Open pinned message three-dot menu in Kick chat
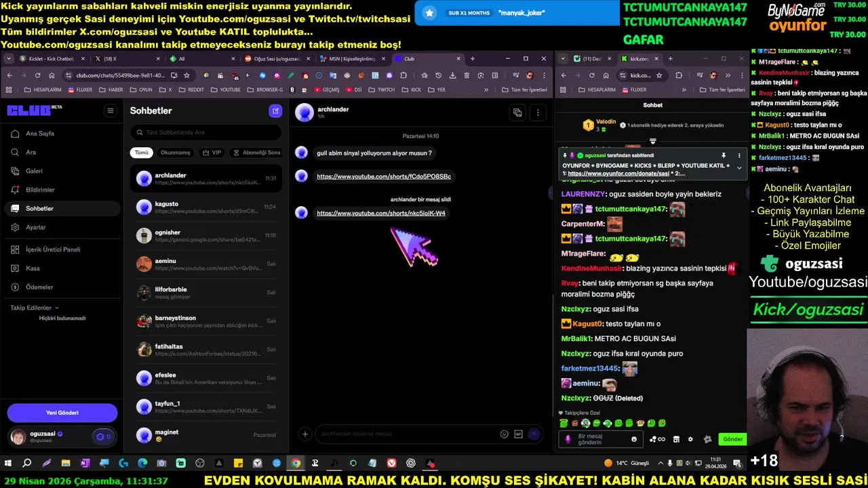The image size is (868, 488). click(739, 155)
